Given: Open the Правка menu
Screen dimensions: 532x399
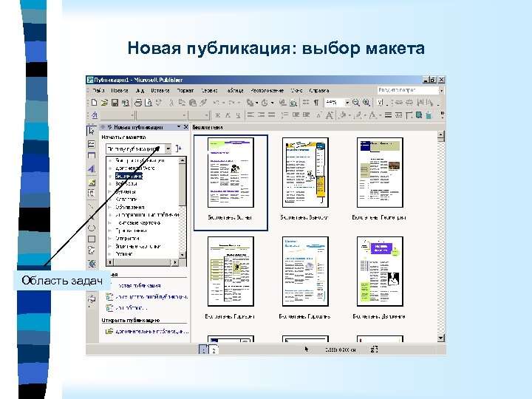Looking at the screenshot, I should pyautogui.click(x=120, y=91).
